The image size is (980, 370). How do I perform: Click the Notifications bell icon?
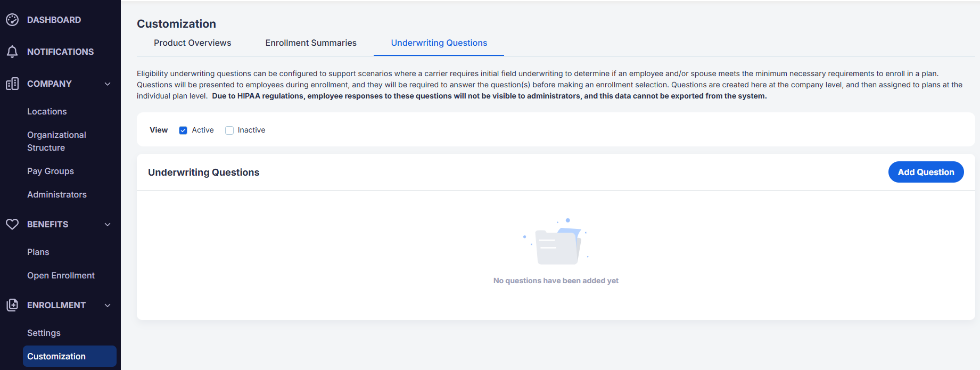12,52
